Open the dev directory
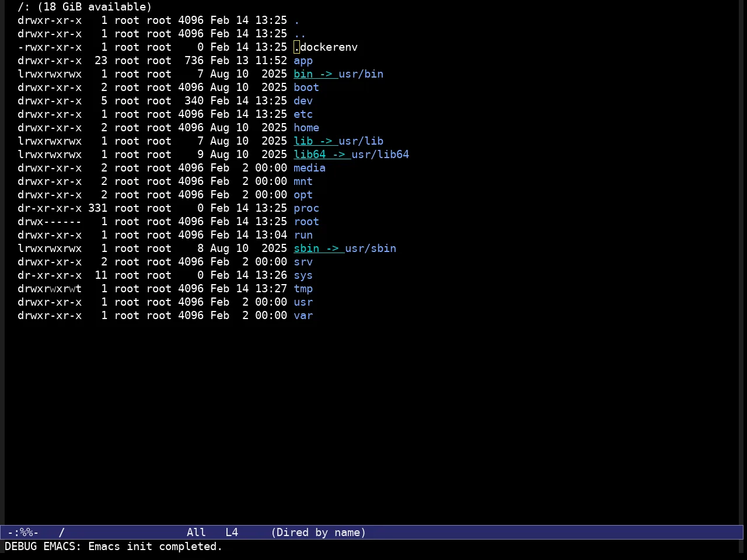747x560 pixels. pos(303,101)
